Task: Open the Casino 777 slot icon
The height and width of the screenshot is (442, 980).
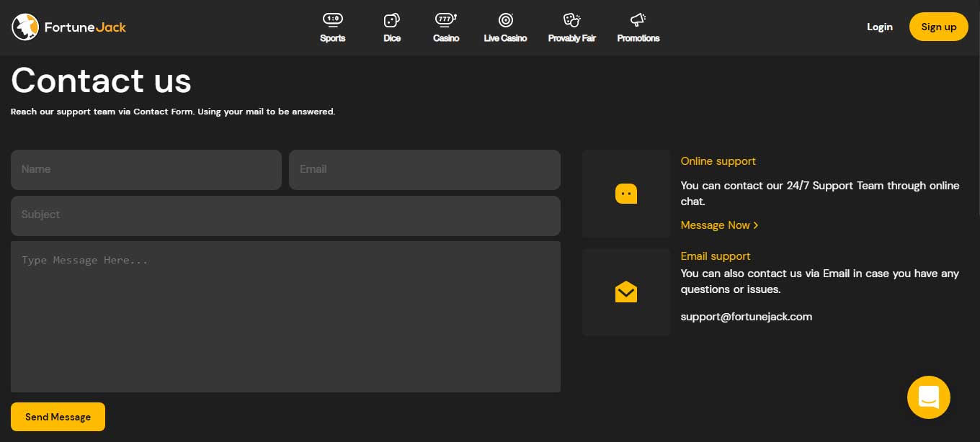Action: pos(446,19)
